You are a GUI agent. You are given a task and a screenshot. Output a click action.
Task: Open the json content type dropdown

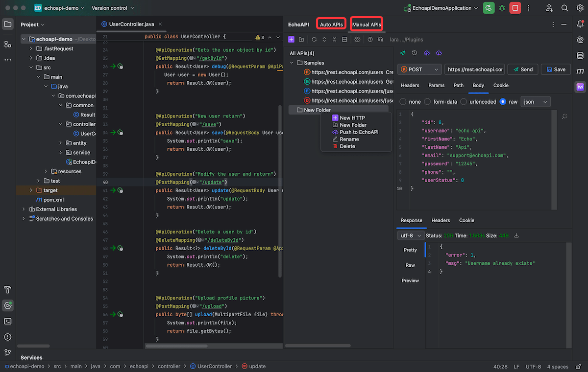click(x=535, y=101)
